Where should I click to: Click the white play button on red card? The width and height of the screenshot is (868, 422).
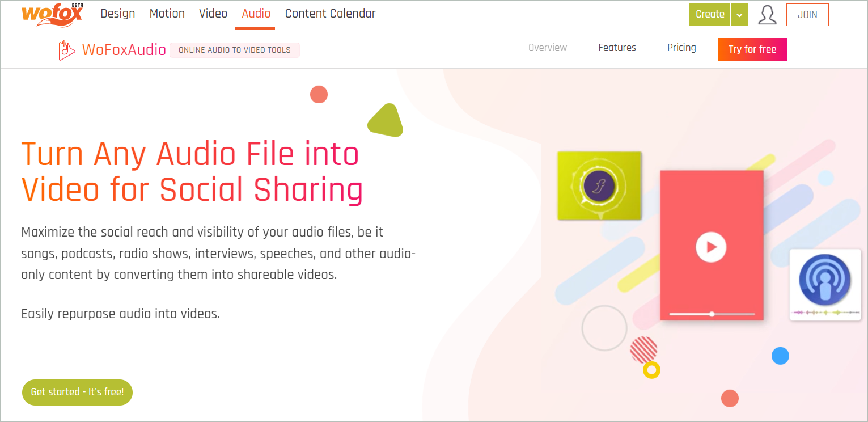pyautogui.click(x=711, y=247)
